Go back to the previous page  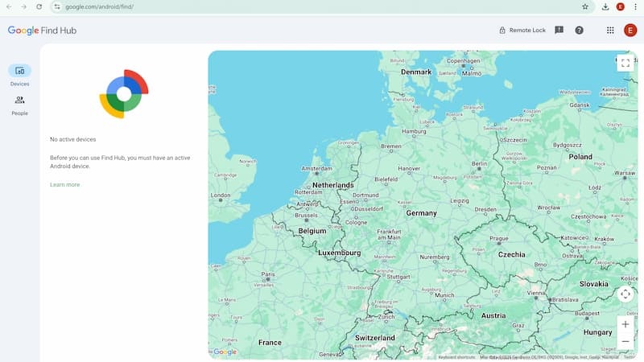coord(8,6)
